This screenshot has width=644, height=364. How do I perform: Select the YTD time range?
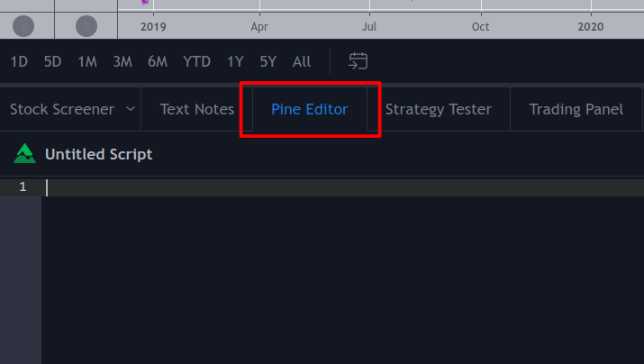pyautogui.click(x=196, y=61)
